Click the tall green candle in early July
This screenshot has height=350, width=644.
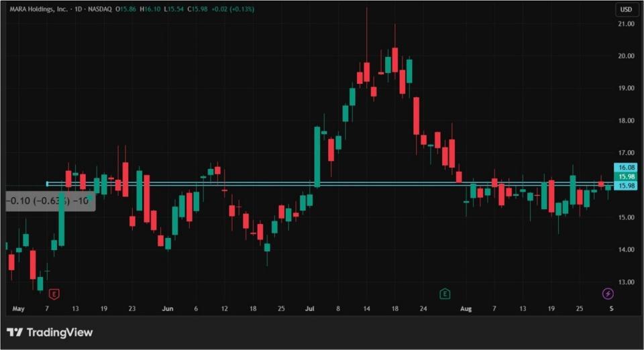coord(317,156)
